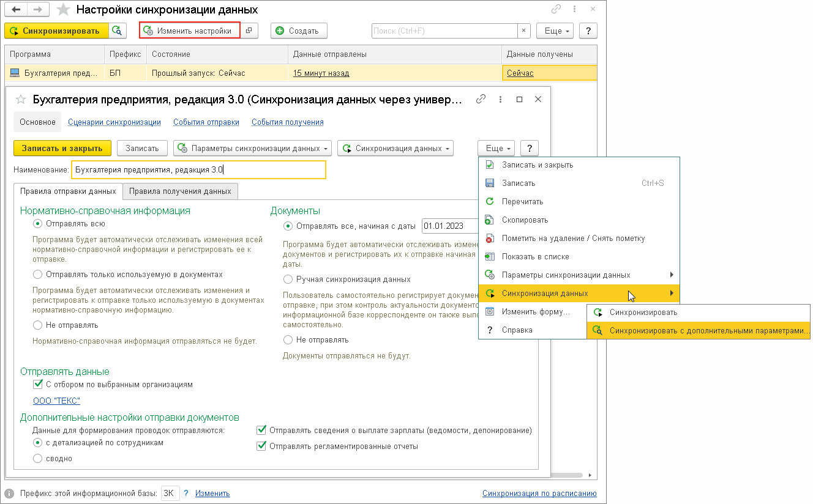This screenshot has height=504, width=813.
Task: Click Записать button in dialog toolbar
Action: point(142,148)
